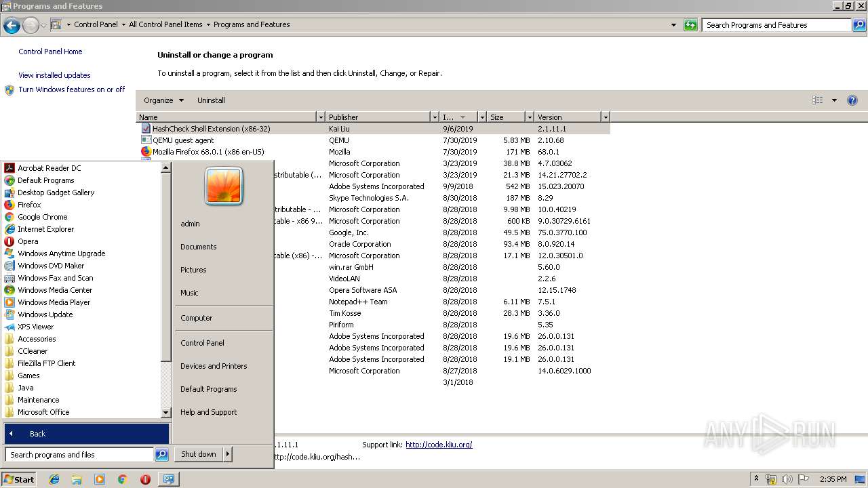Click the refresh button next to address bar
The width and height of the screenshot is (868, 488).
coord(690,25)
